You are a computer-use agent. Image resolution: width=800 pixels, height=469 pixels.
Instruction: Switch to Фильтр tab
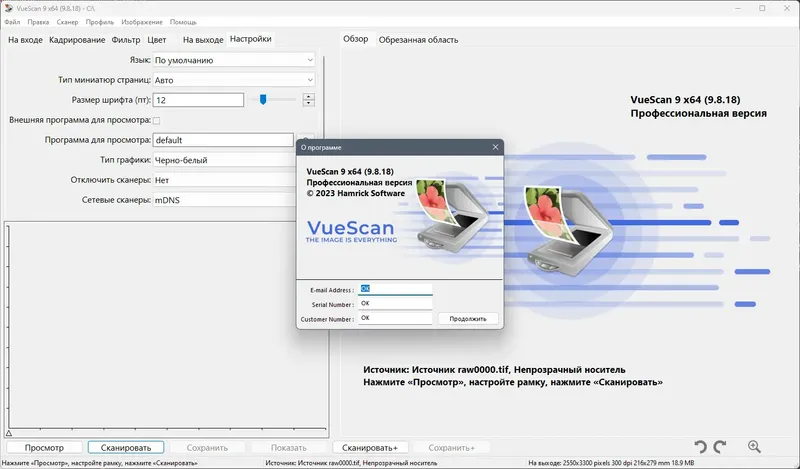coord(126,40)
